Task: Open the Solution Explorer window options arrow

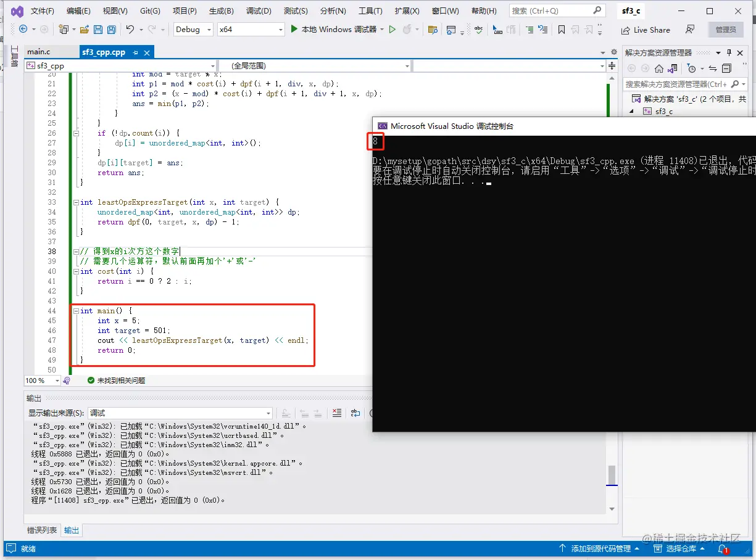Action: (x=718, y=52)
